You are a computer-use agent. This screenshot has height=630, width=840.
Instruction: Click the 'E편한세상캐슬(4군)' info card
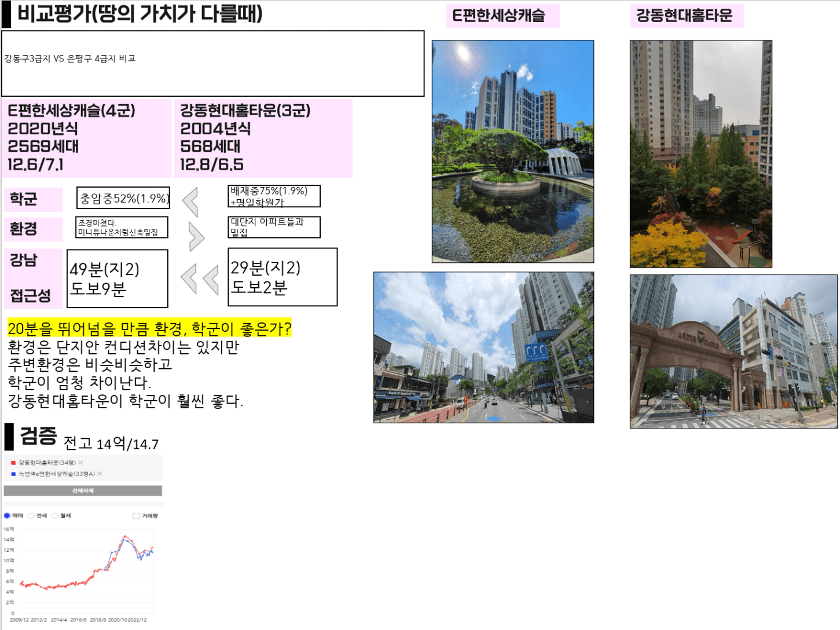coord(88,138)
